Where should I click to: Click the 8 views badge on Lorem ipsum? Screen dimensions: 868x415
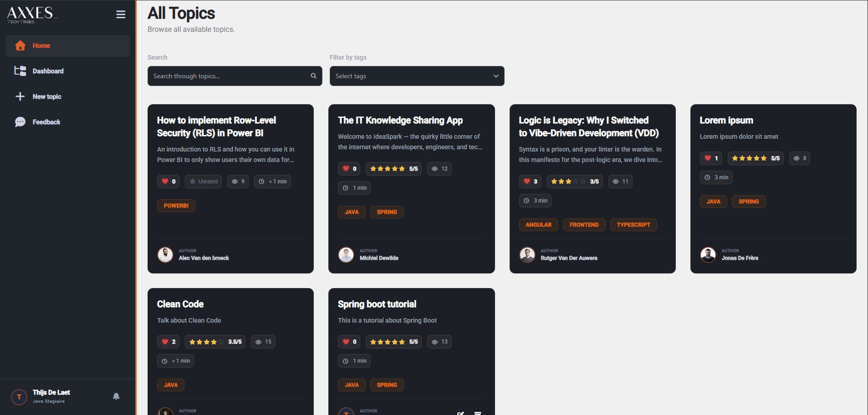(800, 158)
